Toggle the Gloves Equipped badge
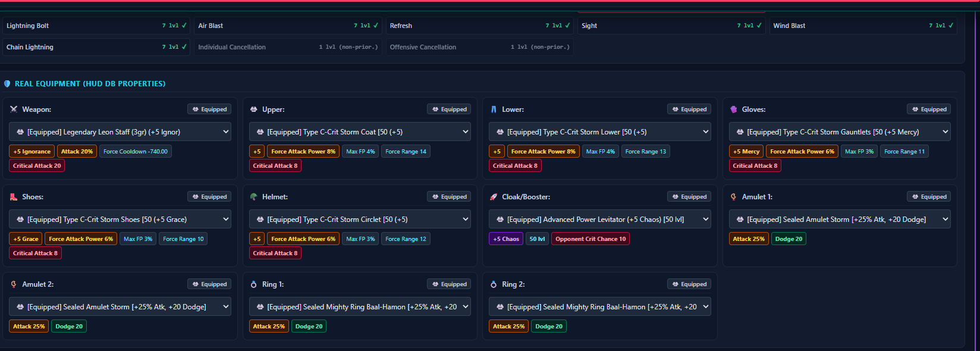980x351 pixels. pyautogui.click(x=929, y=109)
